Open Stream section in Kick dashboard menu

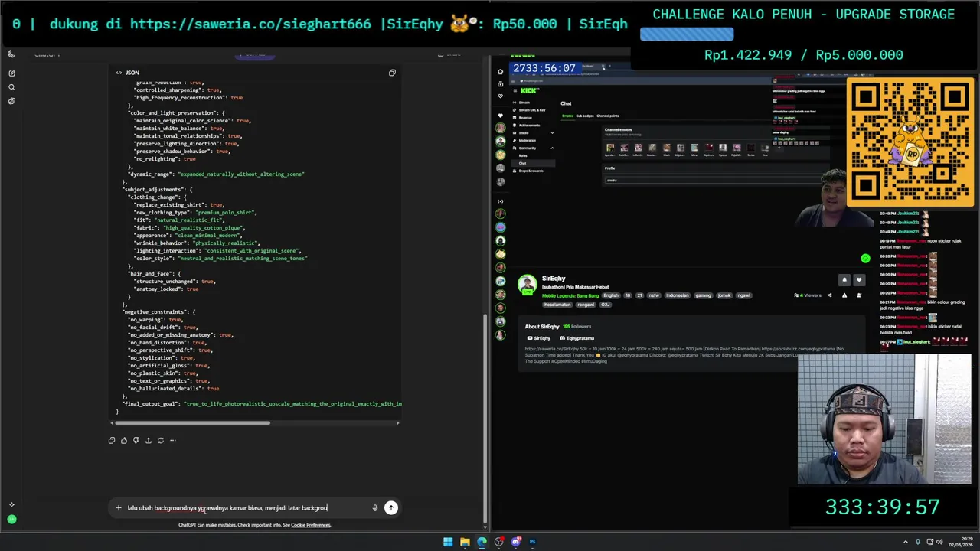click(524, 103)
